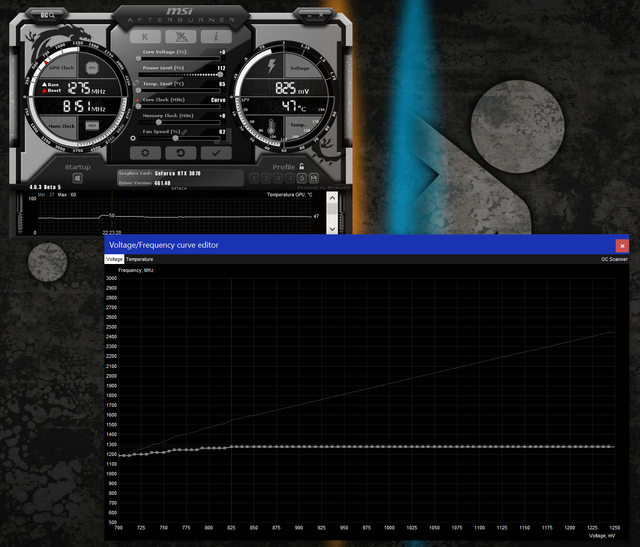Select profile slot 3
The image size is (640, 547).
(278, 178)
